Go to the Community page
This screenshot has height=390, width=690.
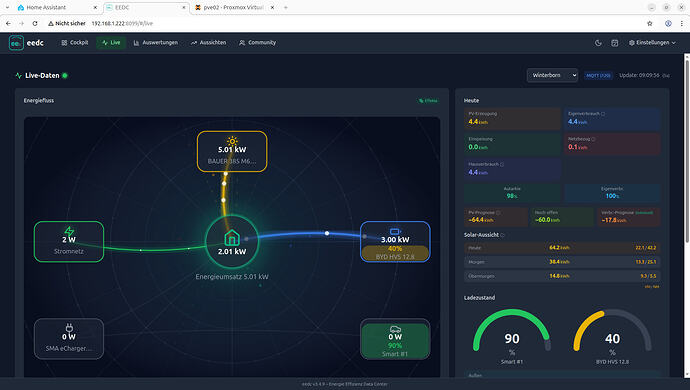pyautogui.click(x=257, y=43)
